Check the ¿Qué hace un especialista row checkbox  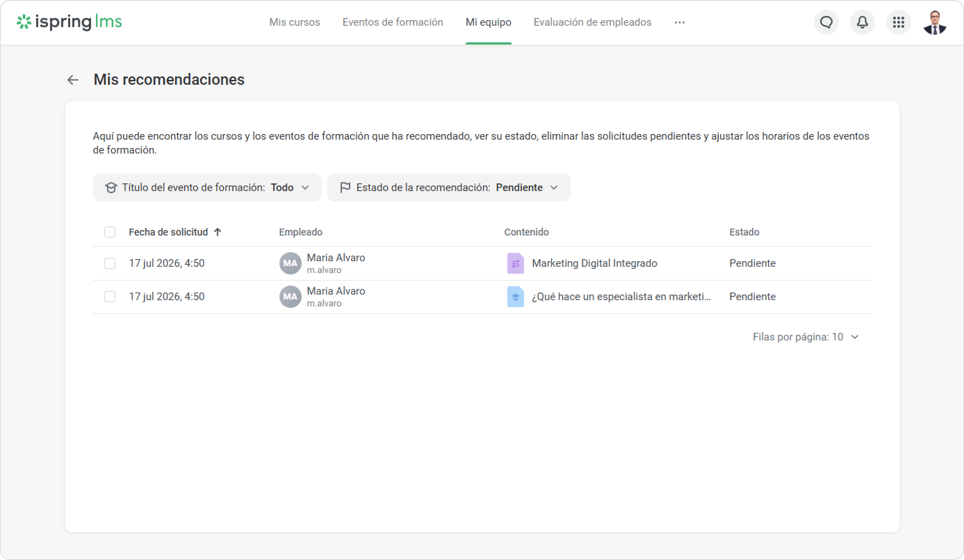pos(110,296)
